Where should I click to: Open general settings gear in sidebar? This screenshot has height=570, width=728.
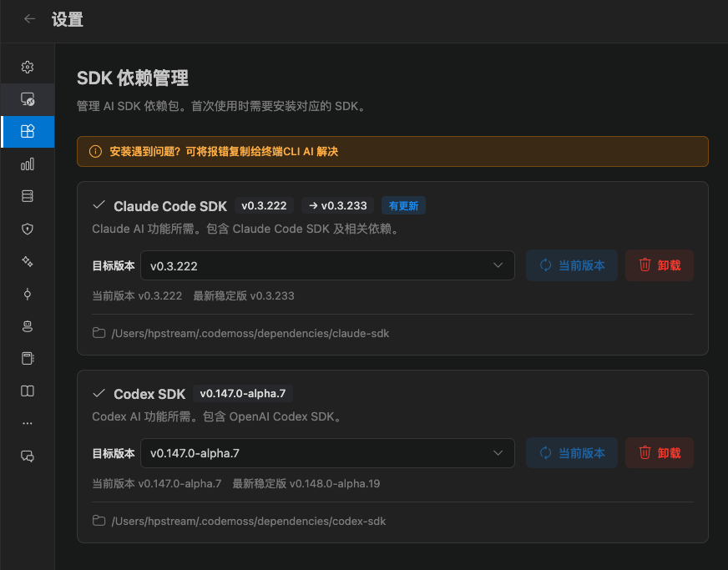tap(28, 67)
